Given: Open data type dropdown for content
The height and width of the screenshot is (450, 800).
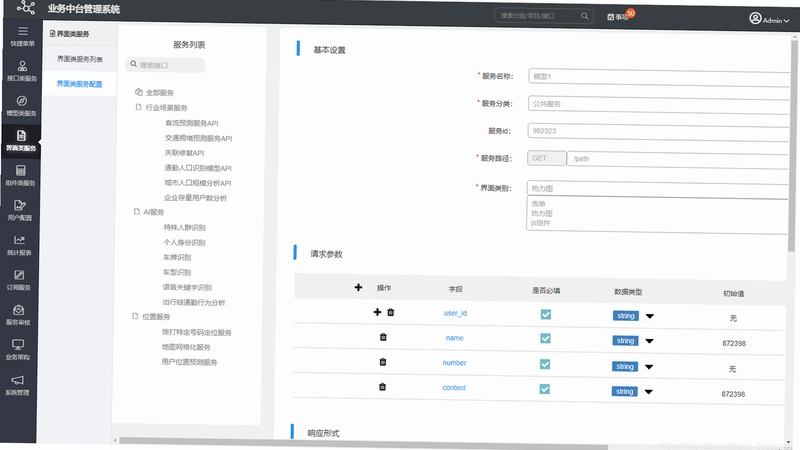Looking at the screenshot, I should click(648, 392).
